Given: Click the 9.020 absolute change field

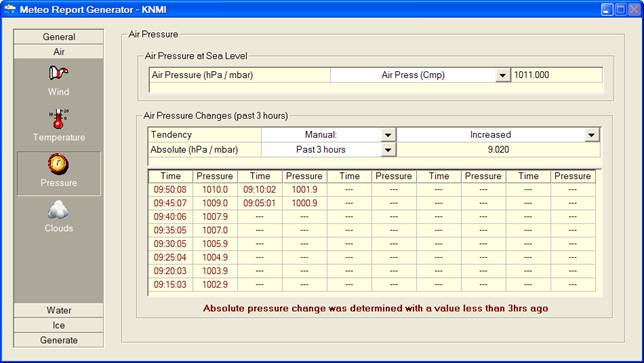Looking at the screenshot, I should click(498, 150).
